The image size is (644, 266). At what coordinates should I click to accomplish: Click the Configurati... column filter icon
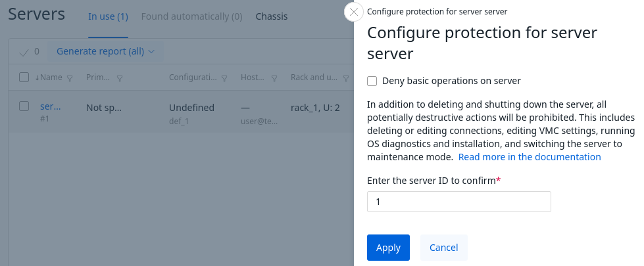click(224, 78)
